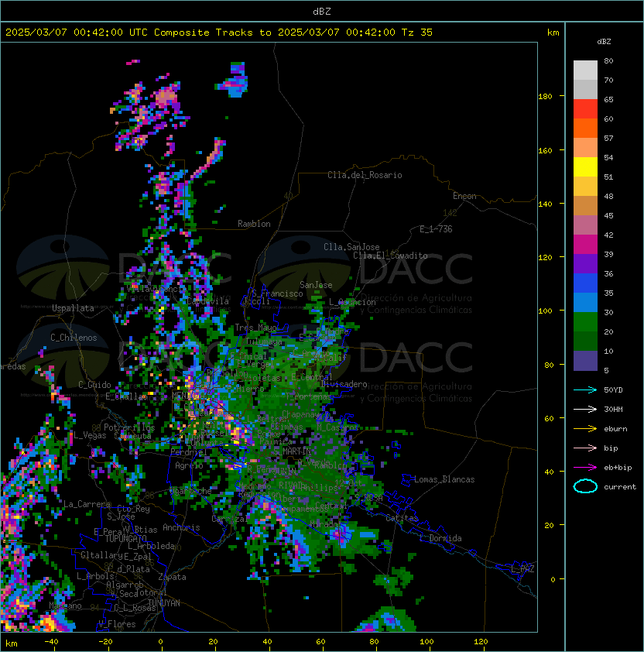Click the 'L_Dormida' map label

[440, 538]
